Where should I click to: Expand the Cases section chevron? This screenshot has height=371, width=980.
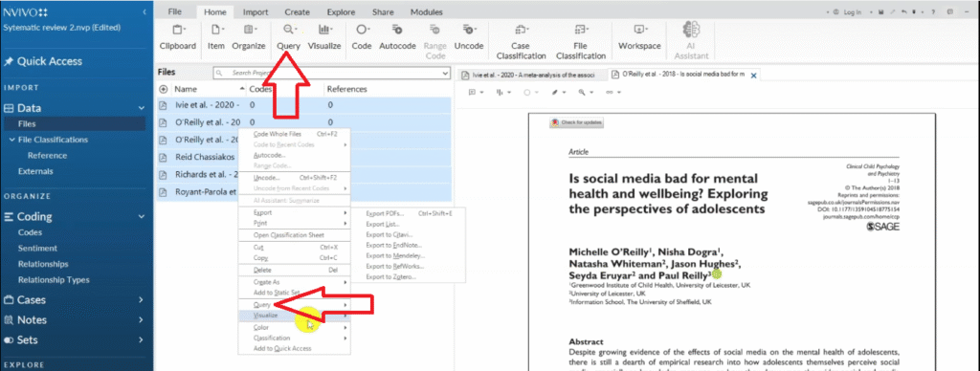point(142,300)
